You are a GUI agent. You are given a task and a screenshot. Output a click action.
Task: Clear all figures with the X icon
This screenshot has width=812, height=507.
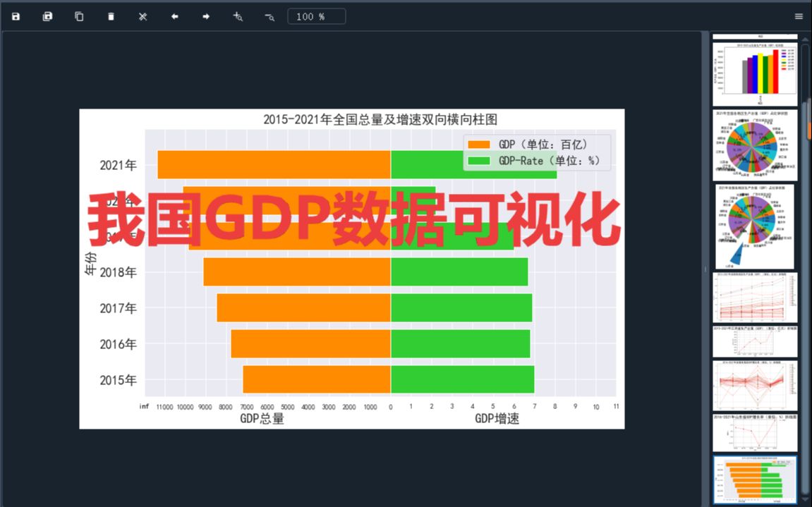pos(143,16)
